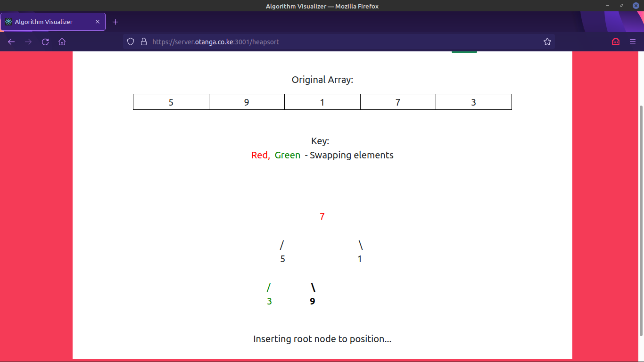Click the page's vertical scrollbar thumb
The height and width of the screenshot is (362, 644).
coord(640,219)
